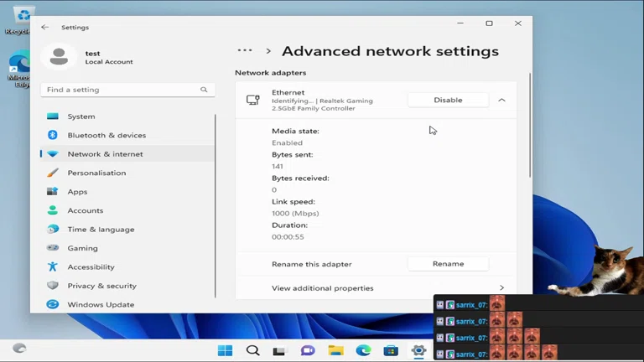Click the search magnifier icon in Find a setting
The height and width of the screenshot is (362, 644).
click(x=204, y=90)
